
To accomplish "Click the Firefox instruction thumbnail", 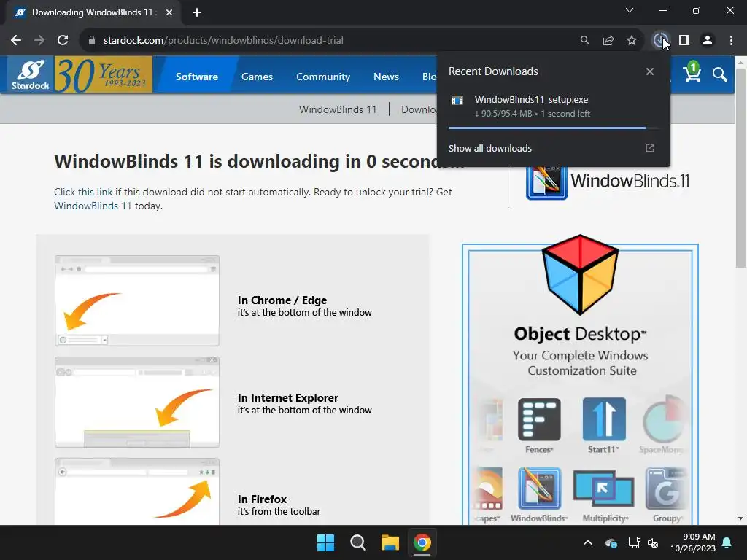I will pos(137,491).
